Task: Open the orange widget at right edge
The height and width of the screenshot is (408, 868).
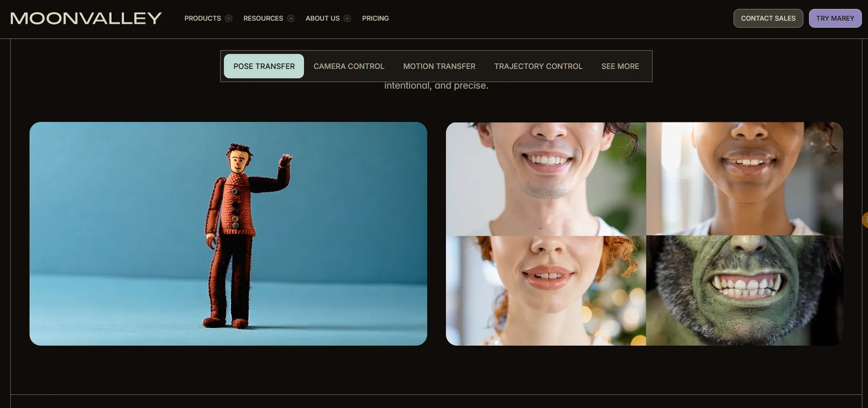Action: (865, 219)
